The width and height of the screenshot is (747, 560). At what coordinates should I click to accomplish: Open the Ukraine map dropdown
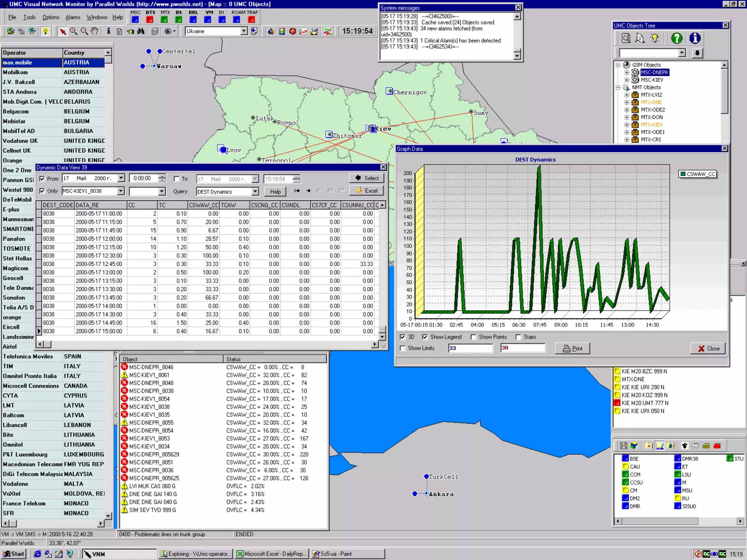[244, 31]
